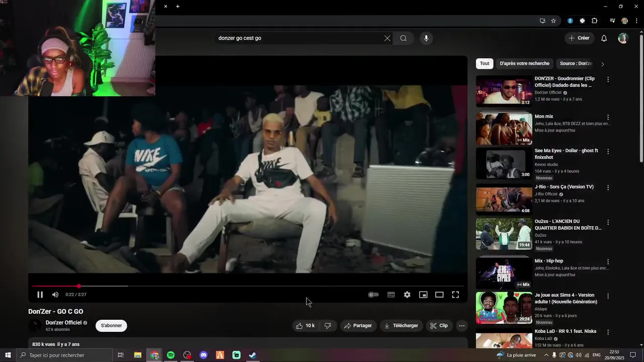
Task: Open YouTube account avatar menu
Action: click(x=623, y=38)
